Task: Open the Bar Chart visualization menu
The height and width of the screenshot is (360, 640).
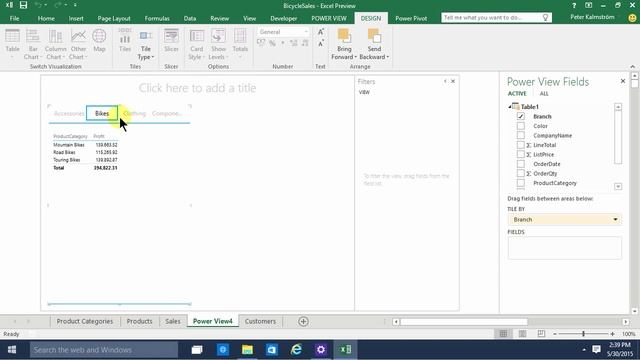Action: point(33,44)
